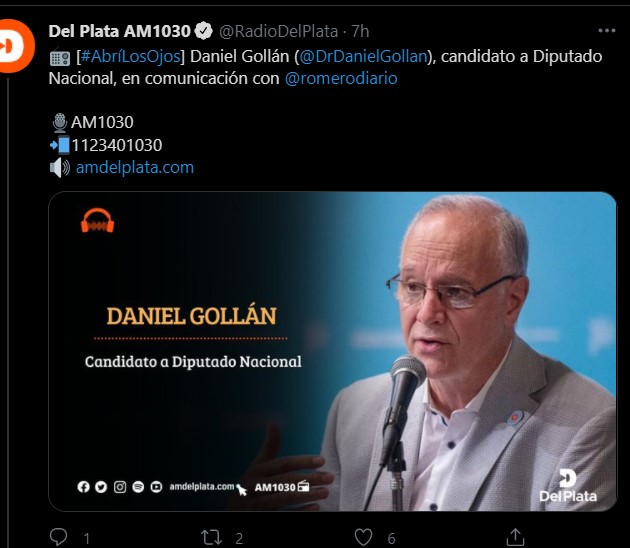The width and height of the screenshot is (630, 548).
Task: Like the tweet with the heart icon
Action: pyautogui.click(x=364, y=537)
